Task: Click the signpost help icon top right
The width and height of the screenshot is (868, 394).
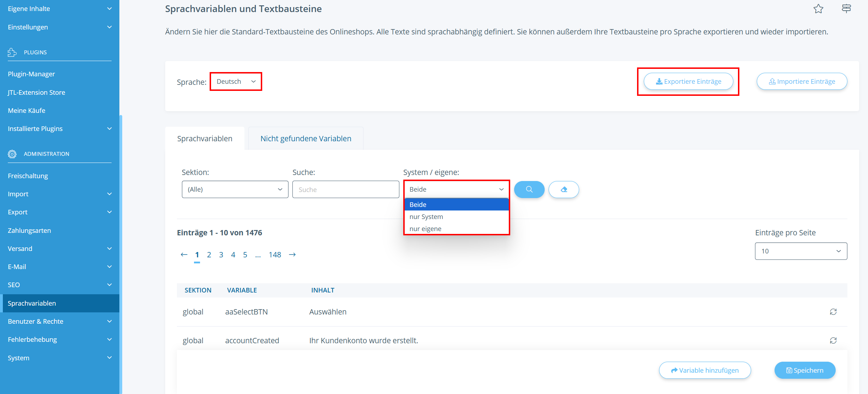Action: [846, 9]
